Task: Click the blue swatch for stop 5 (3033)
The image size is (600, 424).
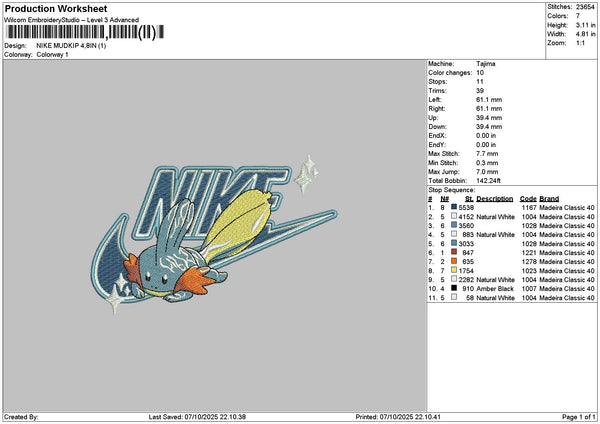Action: click(x=454, y=243)
